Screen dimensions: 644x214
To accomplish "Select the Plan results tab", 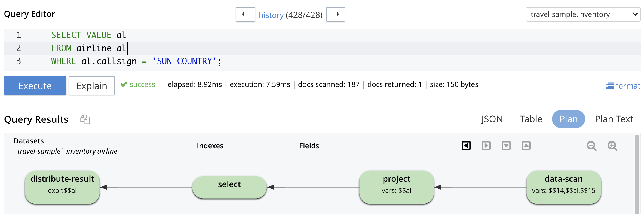I will 568,119.
